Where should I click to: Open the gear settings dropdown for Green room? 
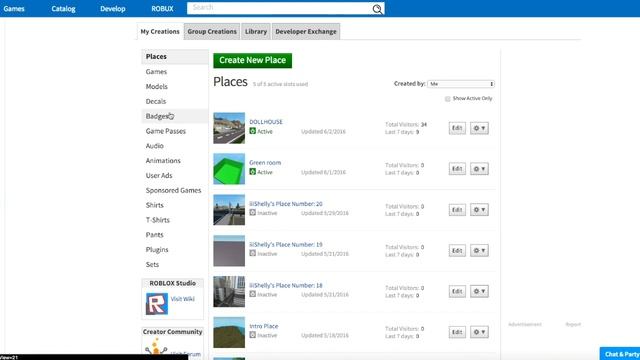[x=479, y=169]
